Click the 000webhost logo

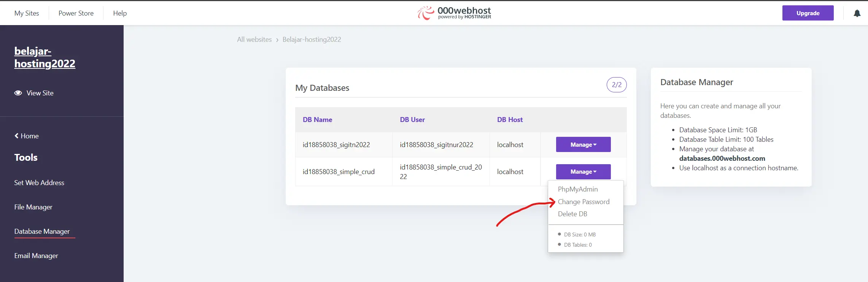click(x=454, y=13)
